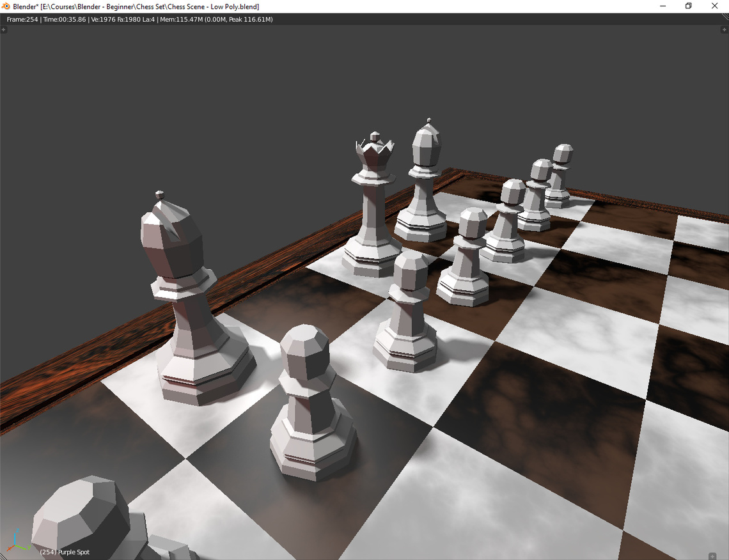Click the "Time:00:35.86" render info text
This screenshot has height=560, width=729.
[65, 20]
